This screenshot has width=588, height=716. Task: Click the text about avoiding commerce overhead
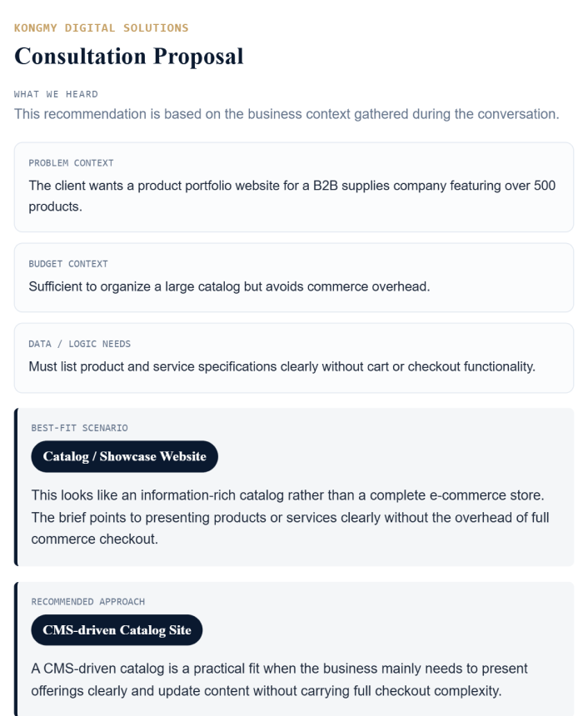click(229, 287)
